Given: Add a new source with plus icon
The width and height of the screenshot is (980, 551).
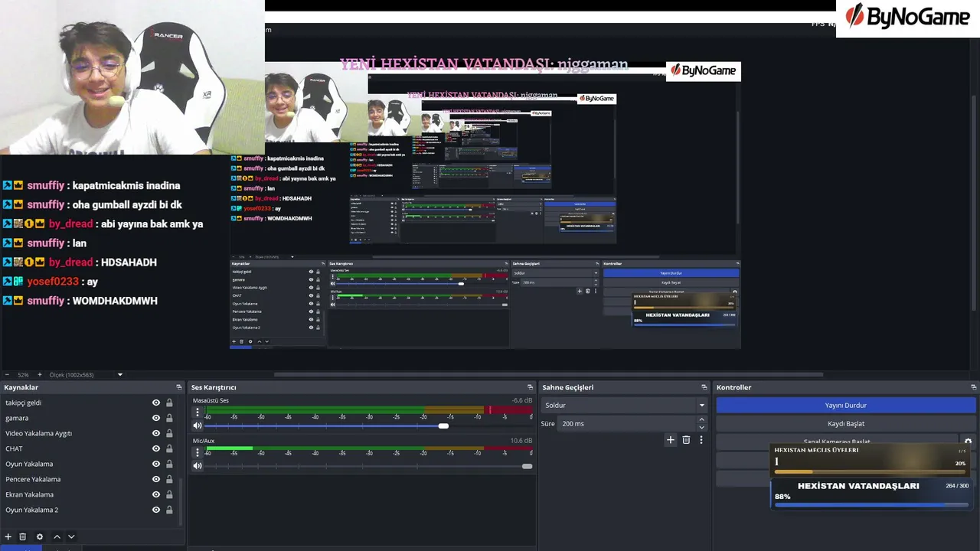Looking at the screenshot, I should [x=8, y=537].
